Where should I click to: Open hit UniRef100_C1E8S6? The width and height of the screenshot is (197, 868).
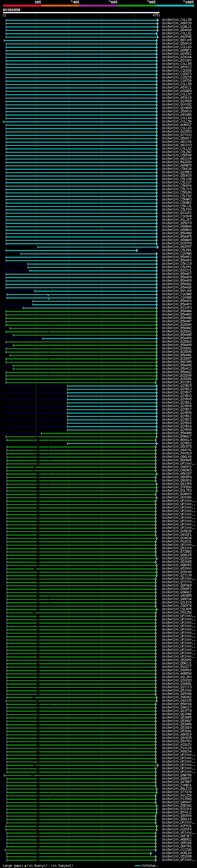point(177,71)
